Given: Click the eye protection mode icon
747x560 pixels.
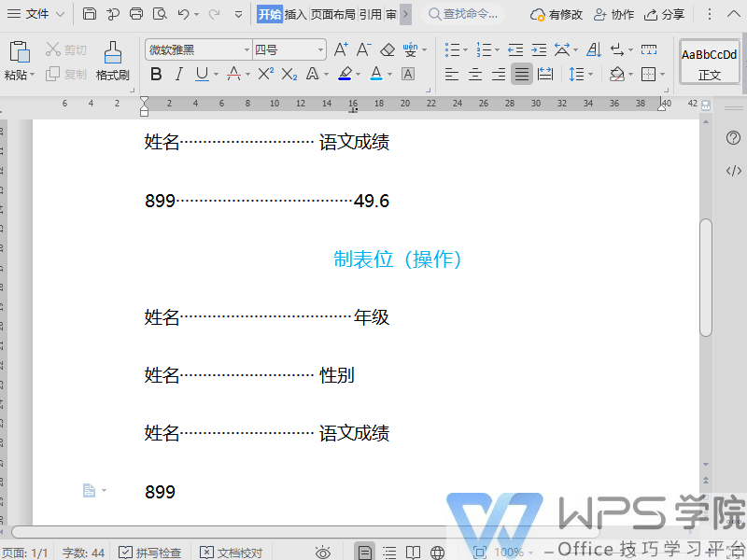Looking at the screenshot, I should pos(322,553).
